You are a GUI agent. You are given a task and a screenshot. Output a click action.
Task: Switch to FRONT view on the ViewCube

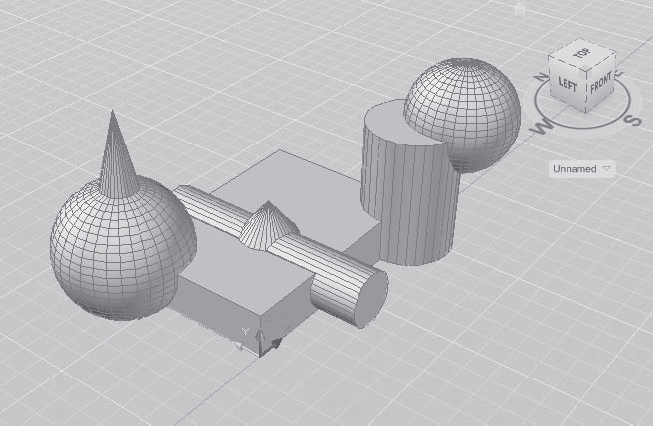(x=600, y=85)
